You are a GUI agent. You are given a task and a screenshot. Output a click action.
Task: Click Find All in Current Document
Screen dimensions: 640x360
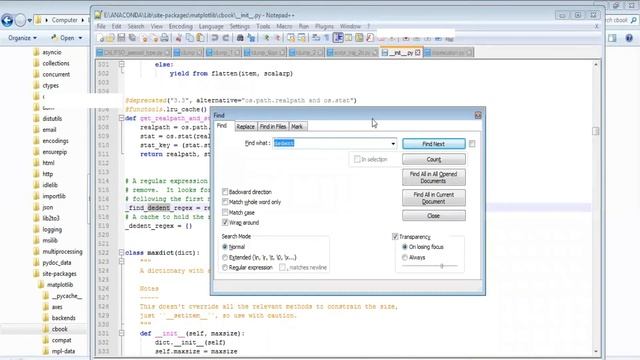[433, 198]
